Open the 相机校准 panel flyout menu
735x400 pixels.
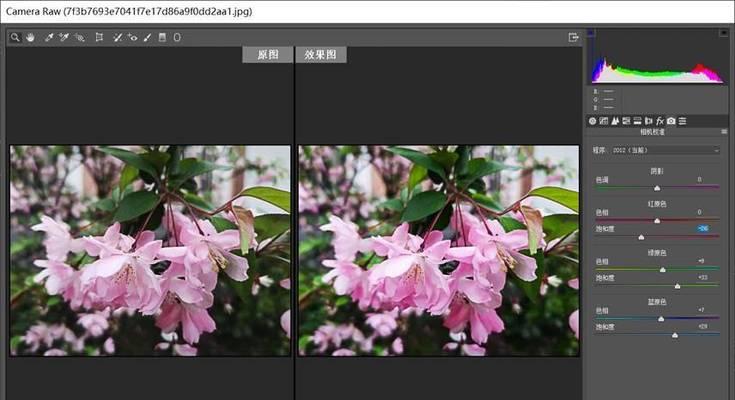click(724, 132)
